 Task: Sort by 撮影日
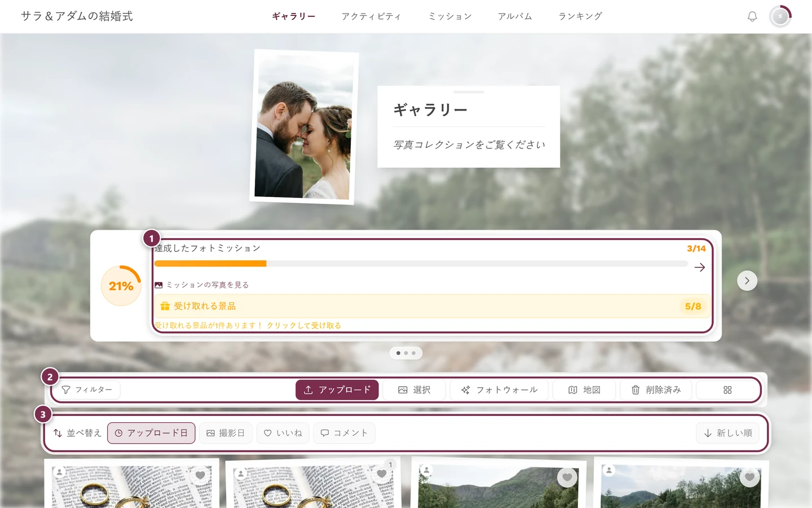pyautogui.click(x=226, y=433)
